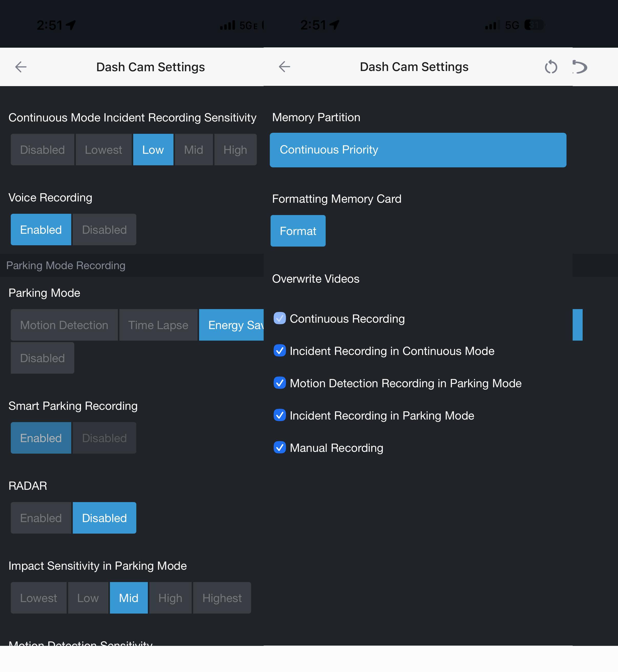Tap the back arrow on left screen
618x672 pixels.
[21, 67]
